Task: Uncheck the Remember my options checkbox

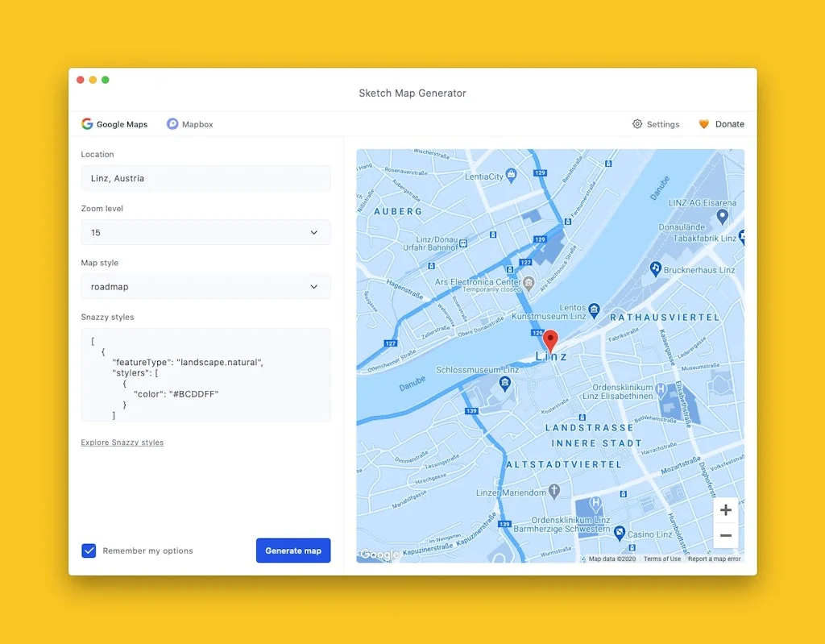Action: pyautogui.click(x=89, y=551)
